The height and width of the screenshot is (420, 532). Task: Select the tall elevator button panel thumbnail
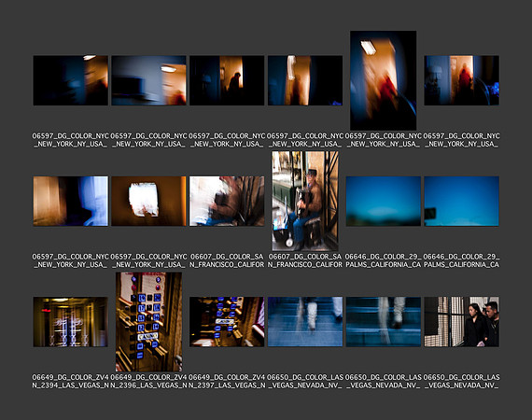(148, 322)
